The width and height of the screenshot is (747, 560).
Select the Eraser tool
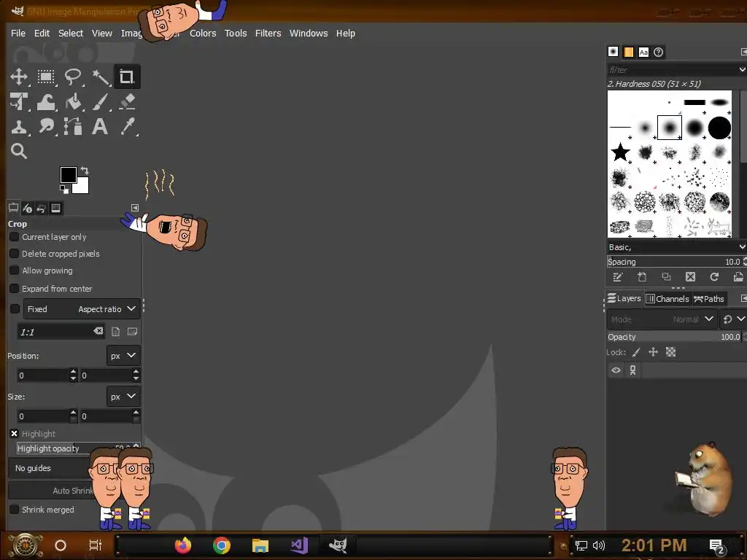127,102
